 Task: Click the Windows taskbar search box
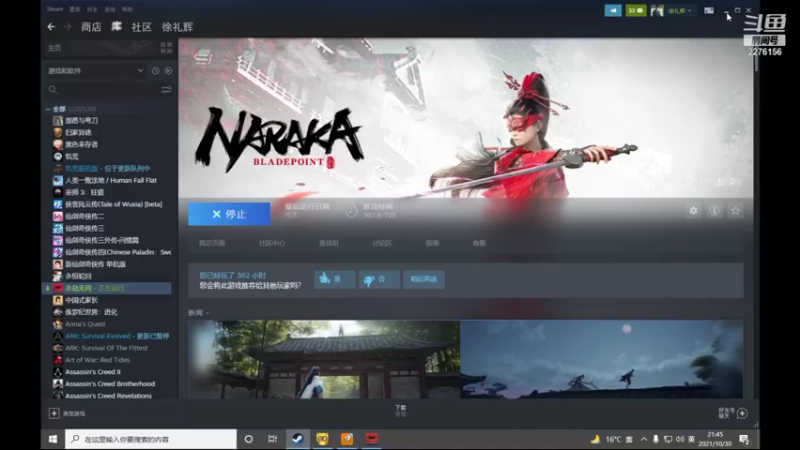pyautogui.click(x=151, y=439)
